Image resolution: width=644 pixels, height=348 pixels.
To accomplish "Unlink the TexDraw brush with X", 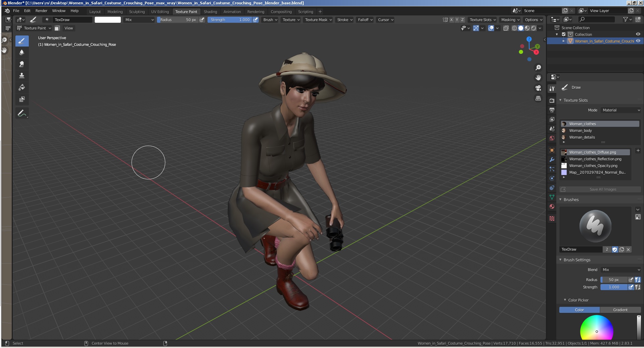I will pos(628,249).
